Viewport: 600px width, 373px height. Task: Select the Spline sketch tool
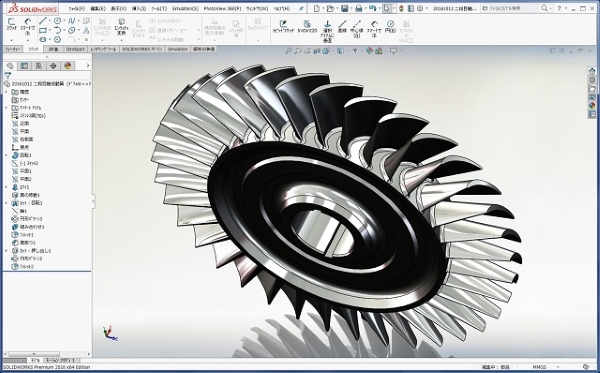tap(72, 21)
